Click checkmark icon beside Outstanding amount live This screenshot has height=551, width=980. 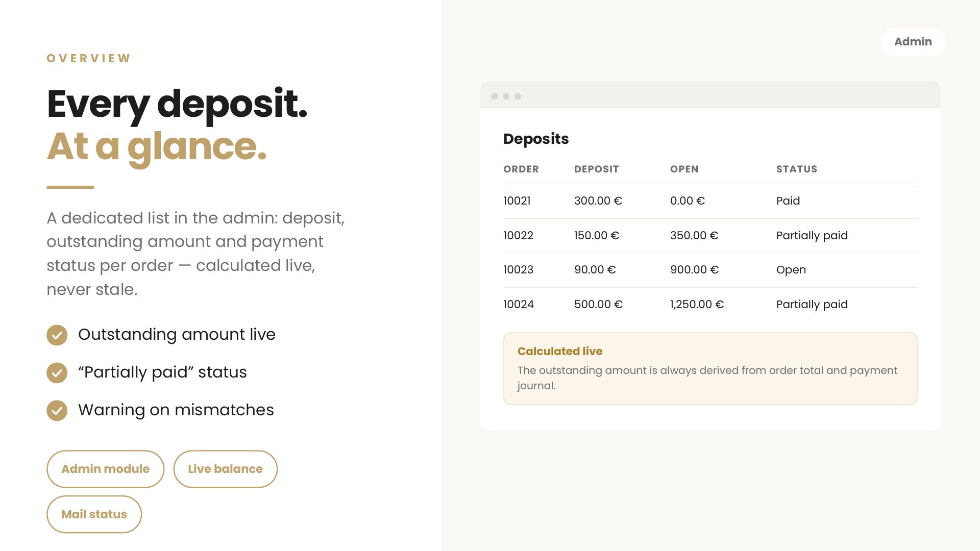click(57, 335)
